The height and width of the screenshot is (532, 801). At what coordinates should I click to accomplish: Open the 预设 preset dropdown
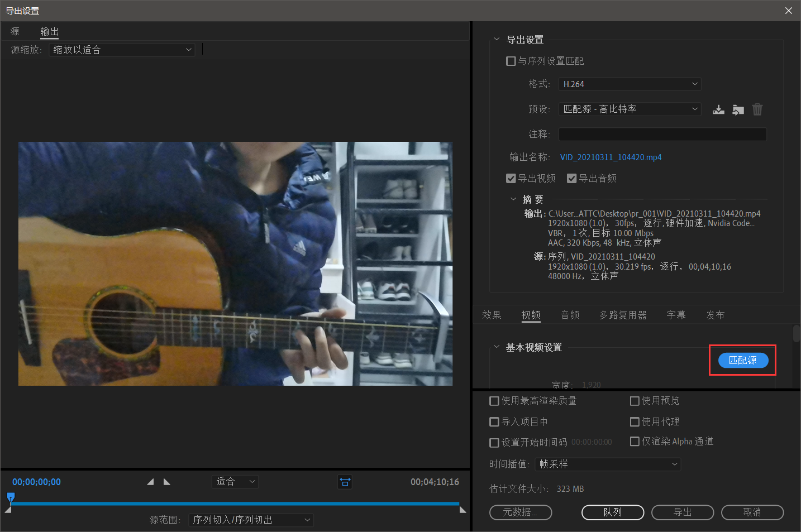pyautogui.click(x=630, y=109)
